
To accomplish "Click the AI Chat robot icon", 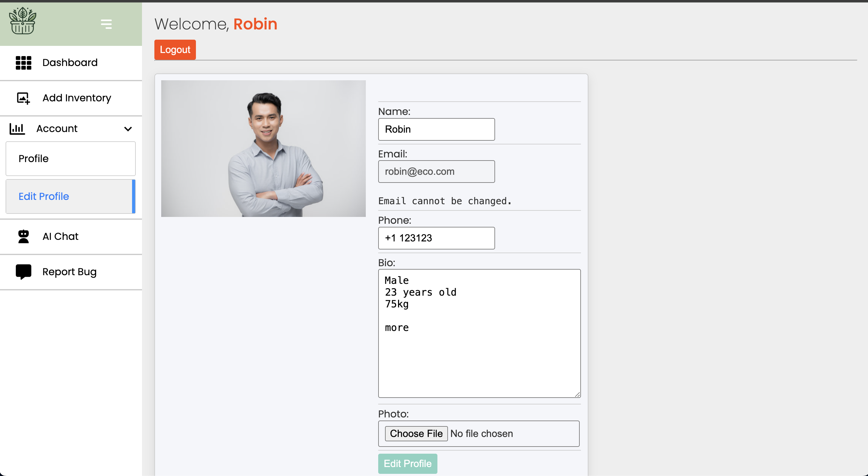I will pos(23,236).
